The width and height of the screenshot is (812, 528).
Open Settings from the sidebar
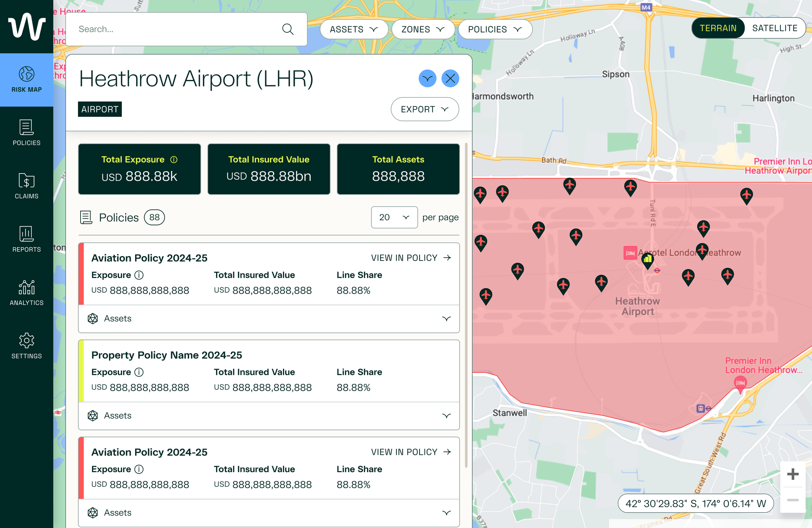[27, 346]
